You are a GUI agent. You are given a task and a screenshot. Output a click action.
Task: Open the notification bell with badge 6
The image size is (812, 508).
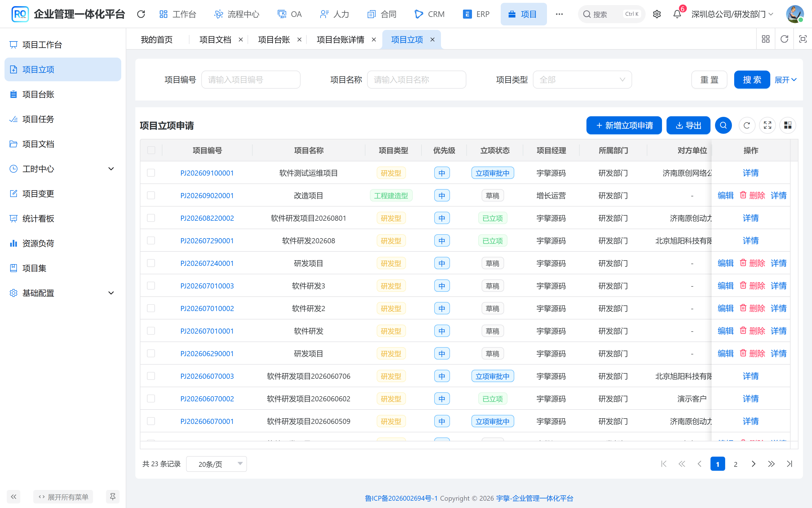tap(677, 14)
